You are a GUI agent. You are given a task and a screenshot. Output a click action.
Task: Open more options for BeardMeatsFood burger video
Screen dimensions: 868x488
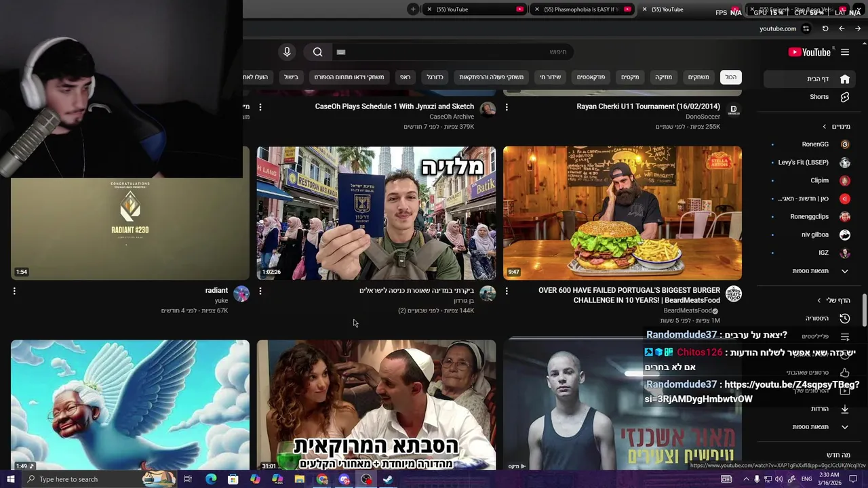point(507,291)
